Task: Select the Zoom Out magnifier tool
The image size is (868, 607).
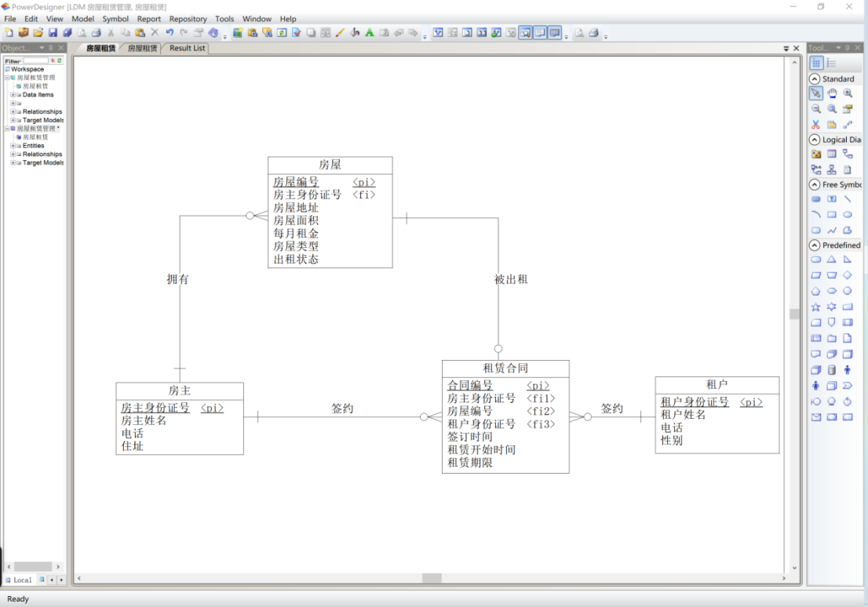Action: (x=816, y=109)
